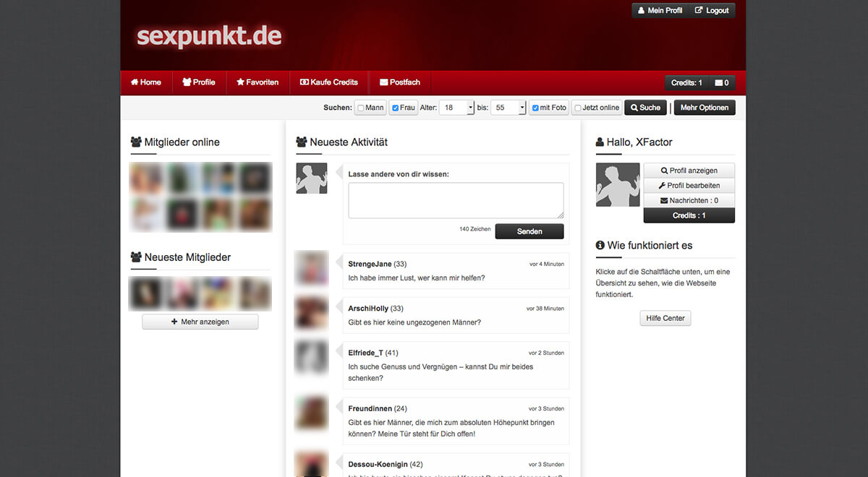Viewport: 868px width, 477px height.
Task: Click Profil anzeigen button
Action: click(689, 171)
